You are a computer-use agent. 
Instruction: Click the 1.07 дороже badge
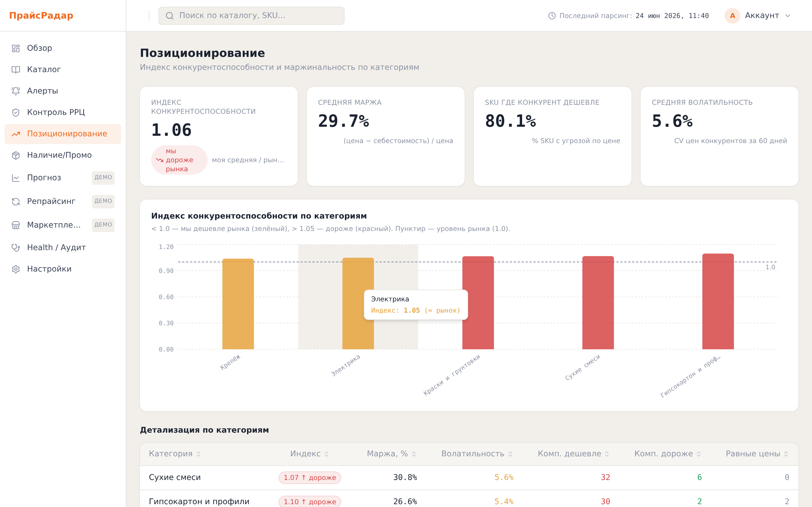(310, 477)
